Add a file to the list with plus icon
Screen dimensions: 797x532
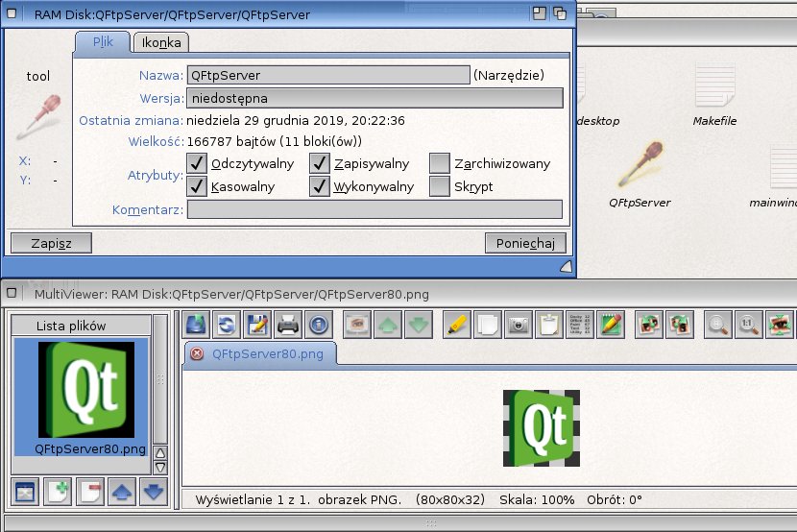click(58, 492)
